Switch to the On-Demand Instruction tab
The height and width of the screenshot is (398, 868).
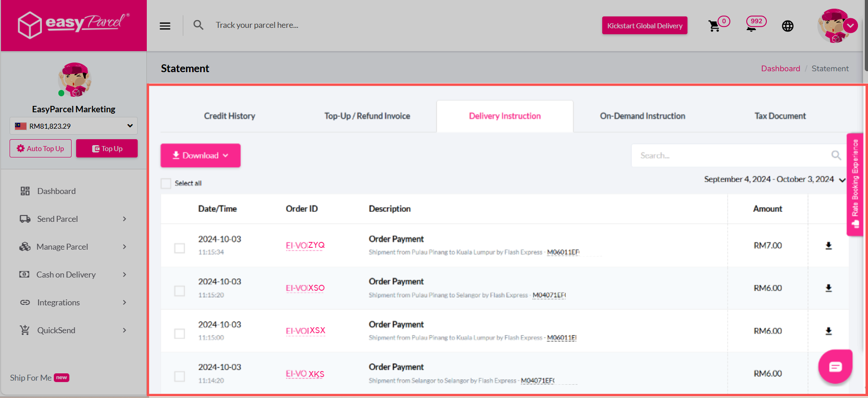tap(643, 116)
